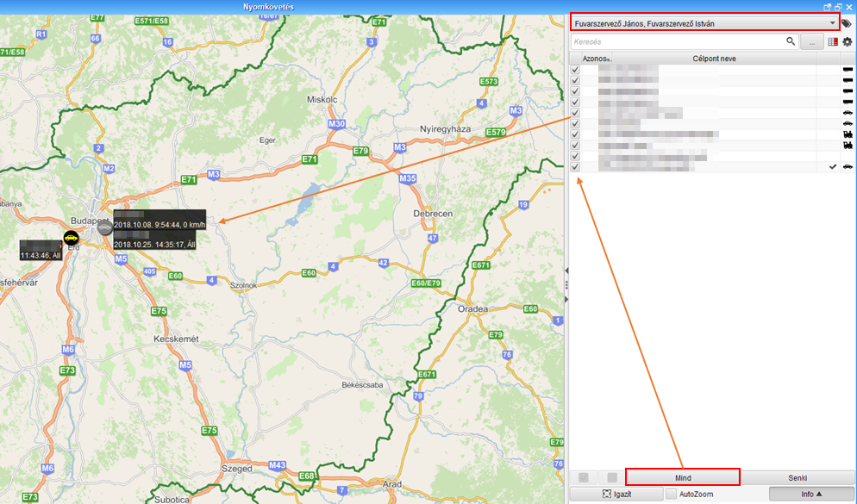
Task: Click into the Keresés search field
Action: tap(677, 41)
